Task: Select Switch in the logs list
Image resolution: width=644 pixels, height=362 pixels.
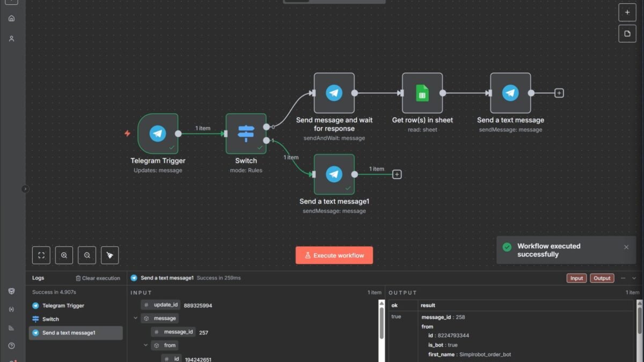Action: click(76, 319)
